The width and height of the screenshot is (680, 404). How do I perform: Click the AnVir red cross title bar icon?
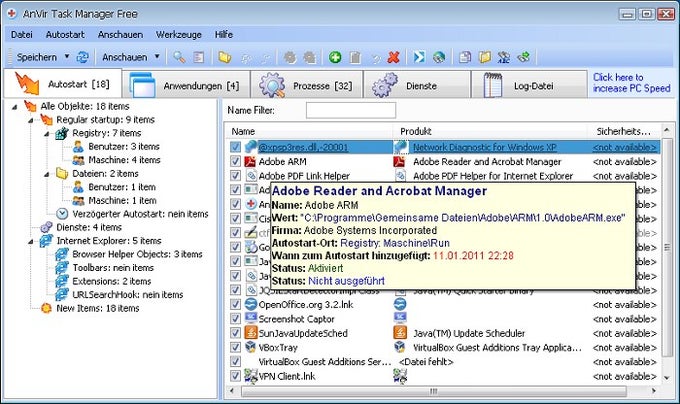[12, 14]
